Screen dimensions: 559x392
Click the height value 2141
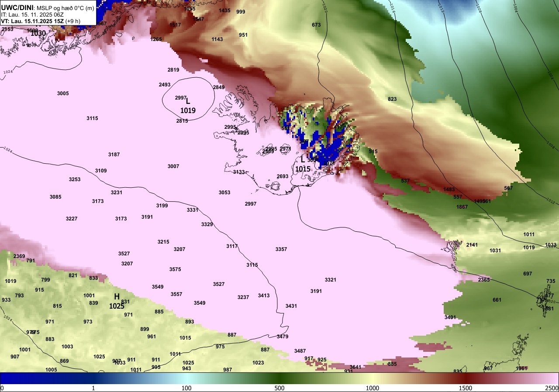[x=472, y=245]
